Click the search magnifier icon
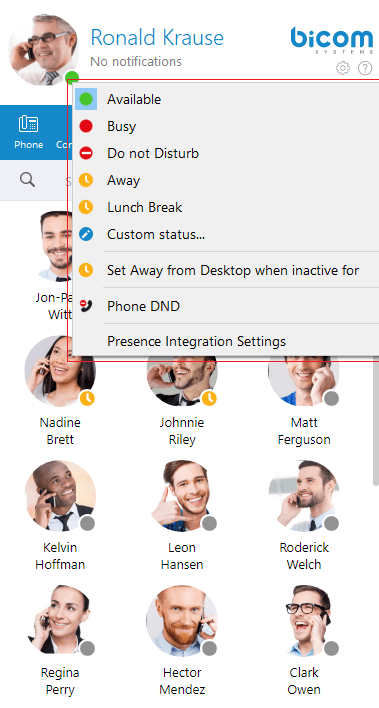 27,180
